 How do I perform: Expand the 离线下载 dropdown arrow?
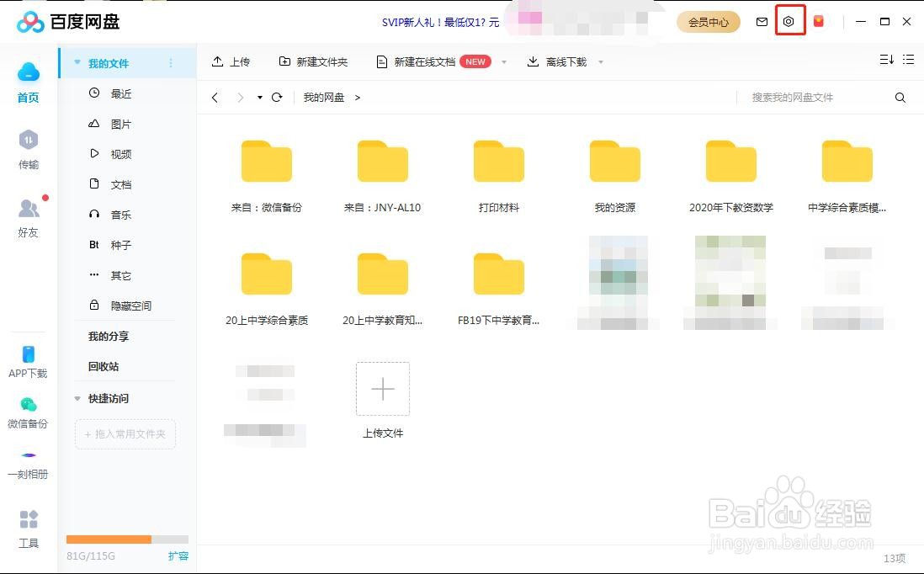pos(601,61)
